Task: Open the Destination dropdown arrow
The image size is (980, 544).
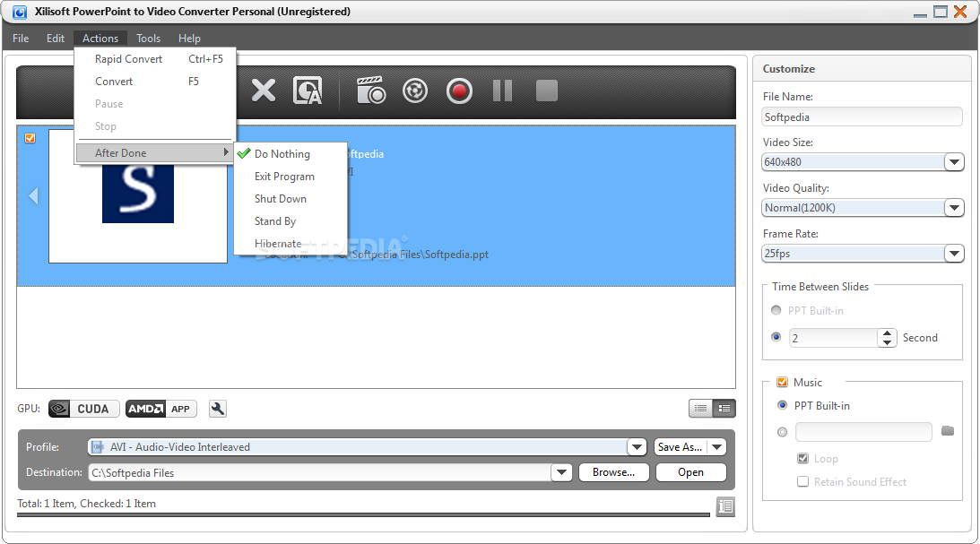Action: click(561, 473)
